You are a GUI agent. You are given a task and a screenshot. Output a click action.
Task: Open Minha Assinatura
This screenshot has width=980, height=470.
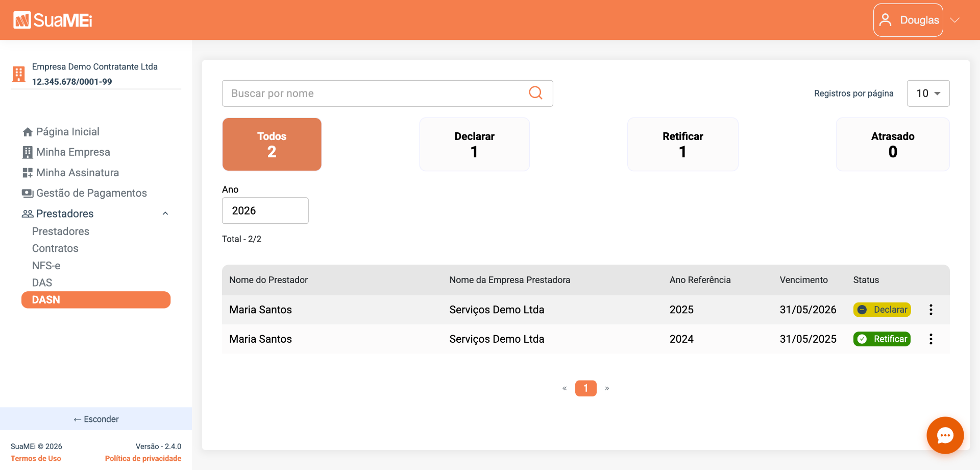[x=78, y=173]
